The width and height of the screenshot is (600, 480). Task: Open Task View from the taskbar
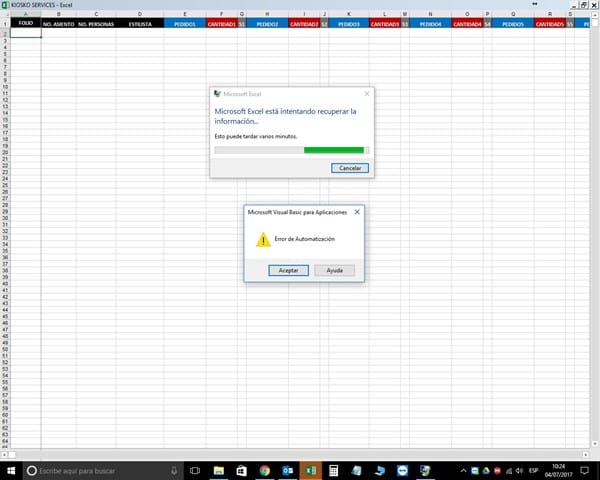[x=195, y=470]
